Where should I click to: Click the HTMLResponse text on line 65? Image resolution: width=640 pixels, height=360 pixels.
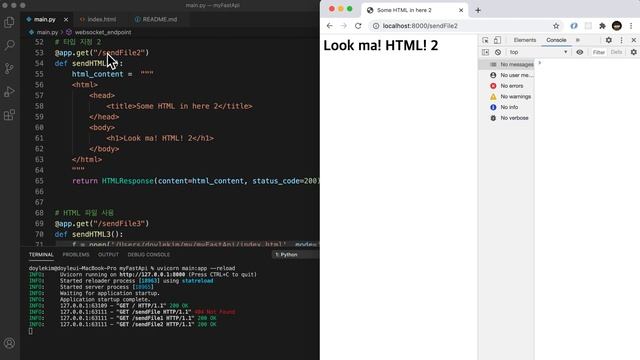(x=128, y=181)
